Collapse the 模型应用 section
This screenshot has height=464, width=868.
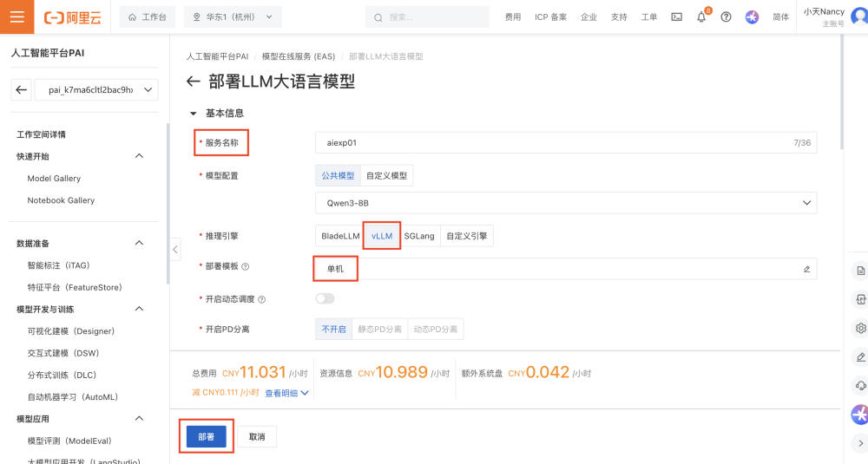point(140,418)
